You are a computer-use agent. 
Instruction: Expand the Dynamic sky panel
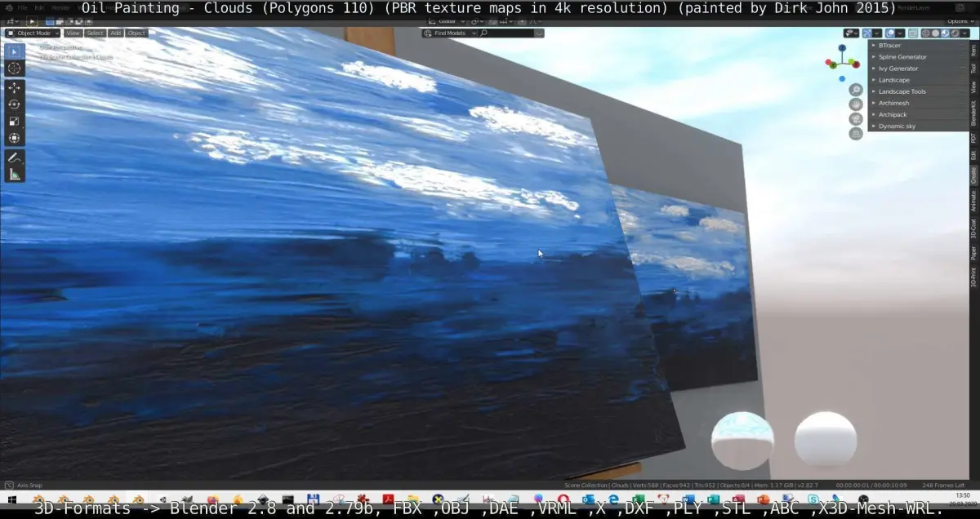(918, 126)
